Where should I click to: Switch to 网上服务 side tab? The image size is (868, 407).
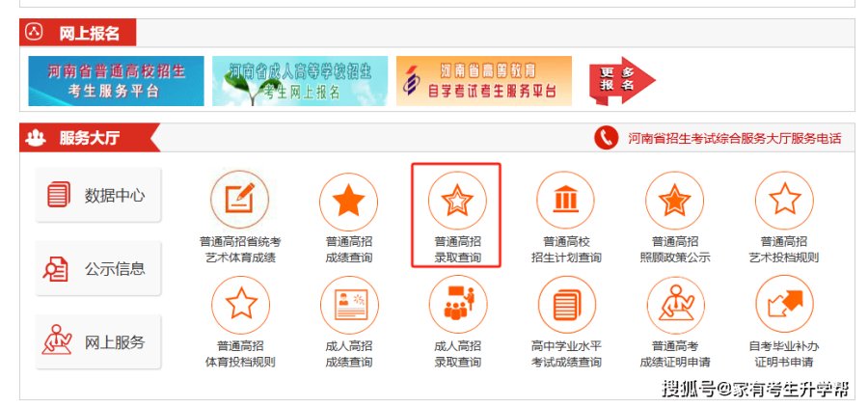point(98,342)
